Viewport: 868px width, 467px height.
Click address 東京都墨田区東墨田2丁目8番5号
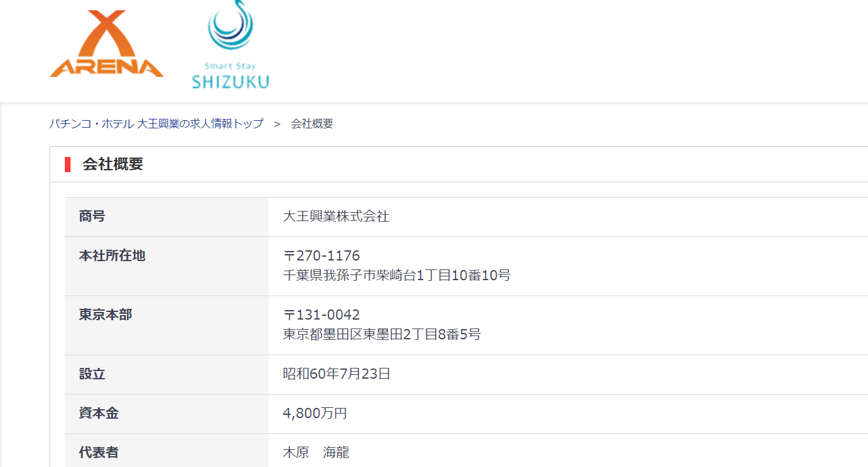point(382,335)
